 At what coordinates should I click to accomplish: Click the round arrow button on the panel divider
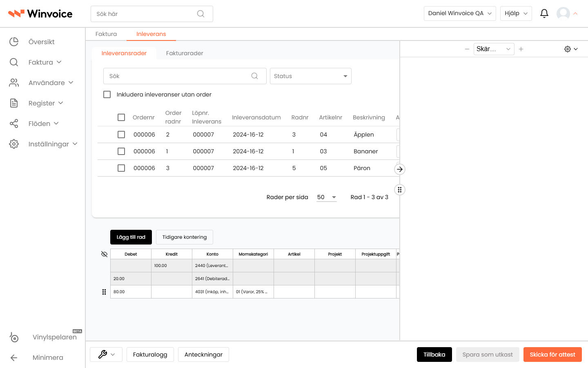pos(400,169)
